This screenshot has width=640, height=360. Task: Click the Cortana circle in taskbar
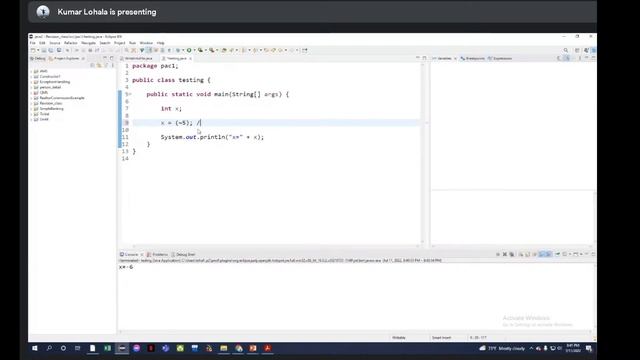pyautogui.click(x=63, y=348)
